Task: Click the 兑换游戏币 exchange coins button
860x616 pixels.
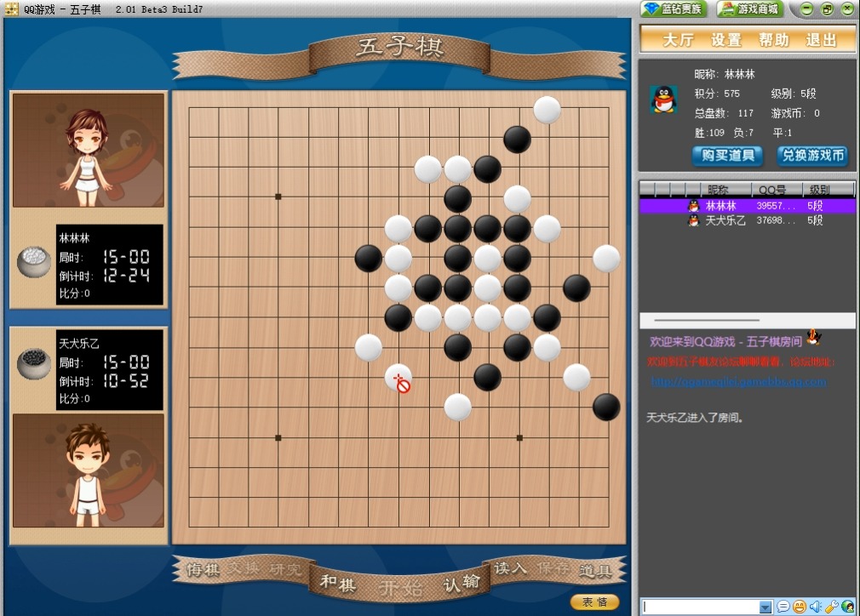Action: tap(812, 156)
